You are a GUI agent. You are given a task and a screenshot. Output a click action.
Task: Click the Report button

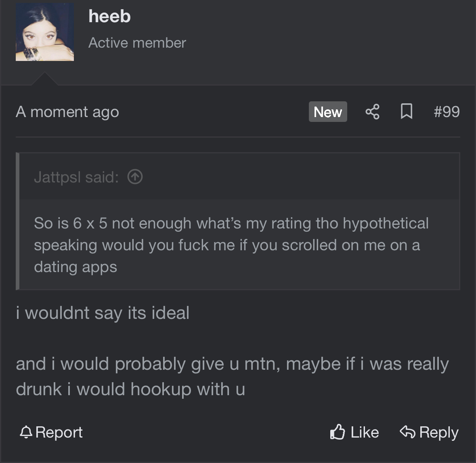[x=51, y=432]
